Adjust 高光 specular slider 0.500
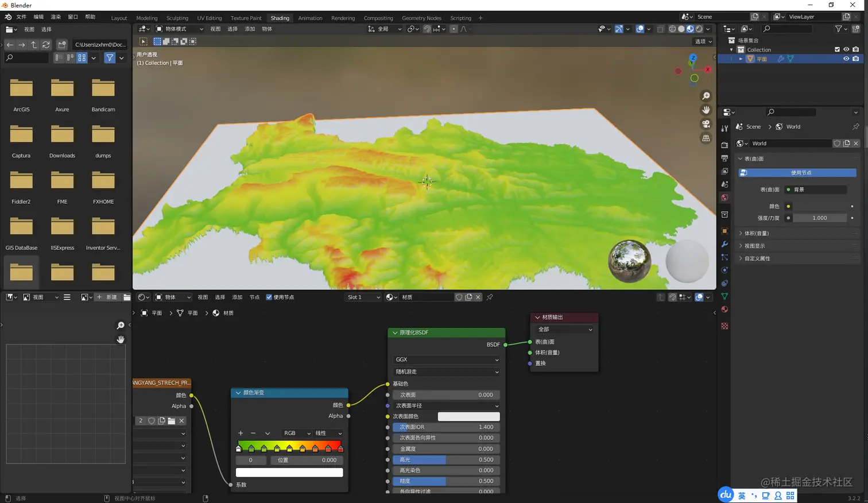The width and height of the screenshot is (868, 503). coord(446,460)
